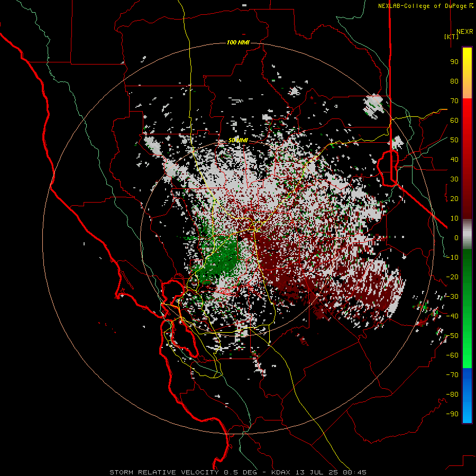The image size is (476, 476).
Task: Click the -60 value on velocity scale
Action: pos(452,355)
